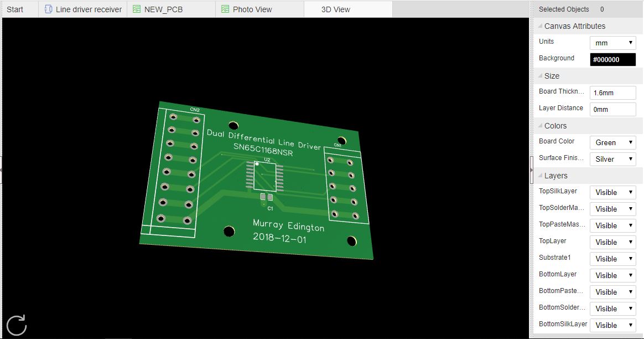This screenshot has width=644, height=339.
Task: Click the U2 chip on the board
Action: point(265,176)
